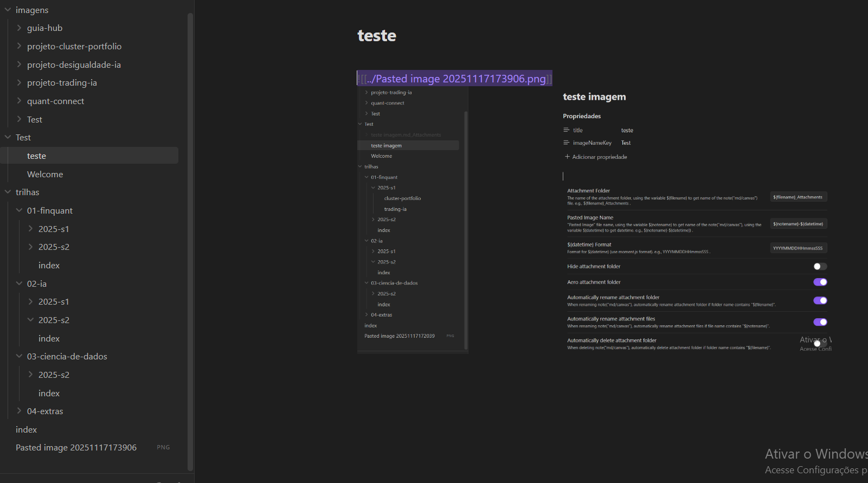868x483 pixels.
Task: Collapse the 03-ciencia-de-dados folder chevron
Action: [19, 356]
